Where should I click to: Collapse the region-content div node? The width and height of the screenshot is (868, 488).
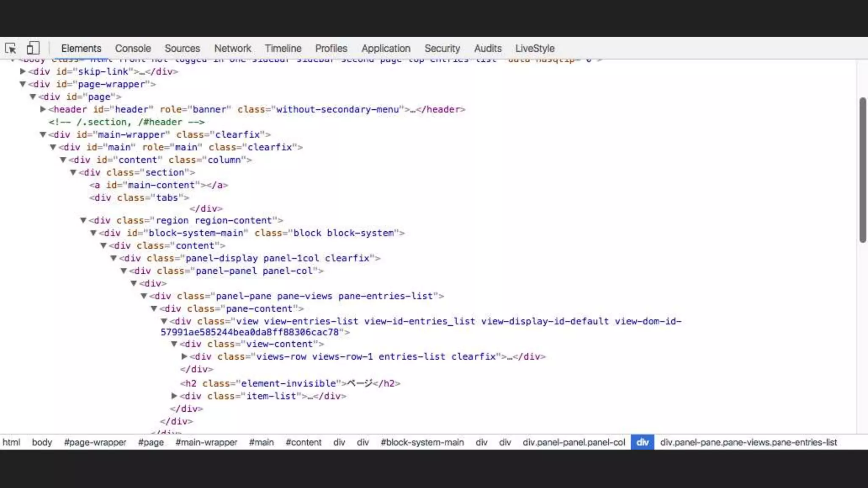coord(83,221)
